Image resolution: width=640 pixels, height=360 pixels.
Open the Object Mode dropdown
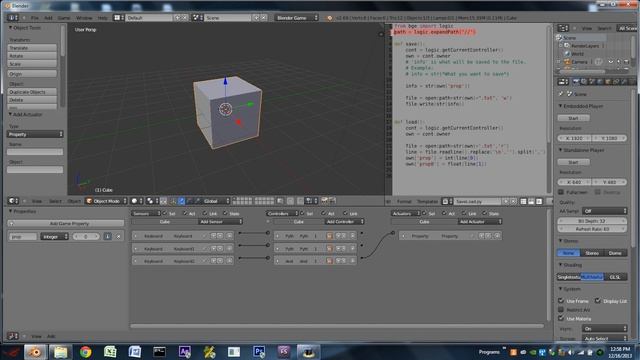click(x=106, y=201)
